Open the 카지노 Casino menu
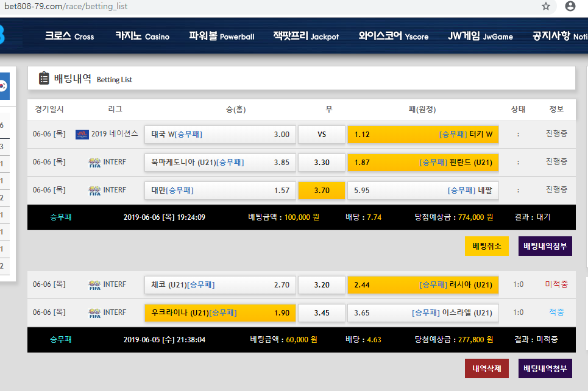This screenshot has width=588, height=391. 142,36
